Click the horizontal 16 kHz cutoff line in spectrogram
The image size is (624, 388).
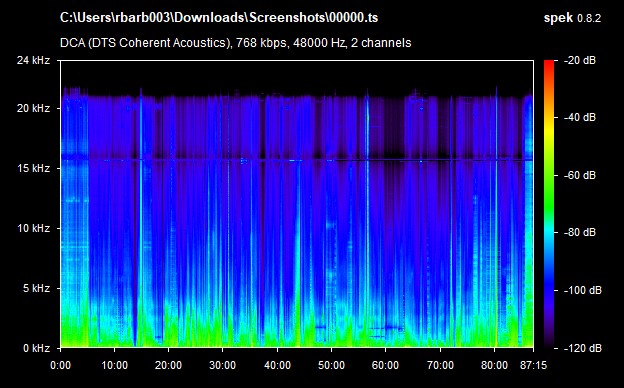297,160
